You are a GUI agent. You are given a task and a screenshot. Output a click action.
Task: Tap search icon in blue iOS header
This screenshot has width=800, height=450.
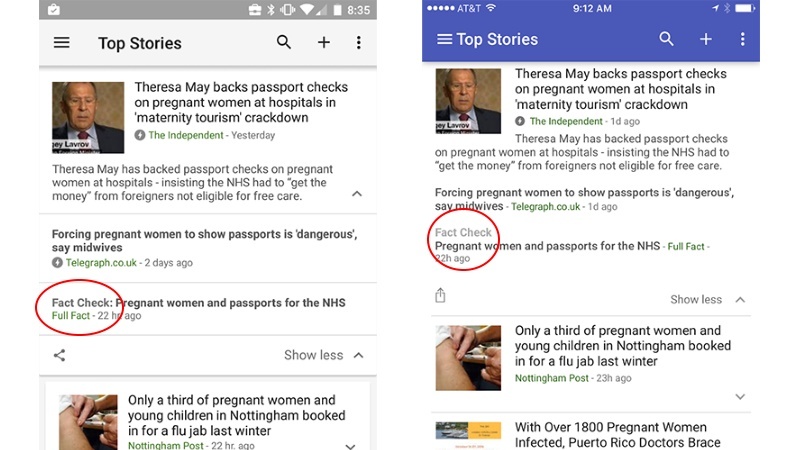tap(666, 39)
